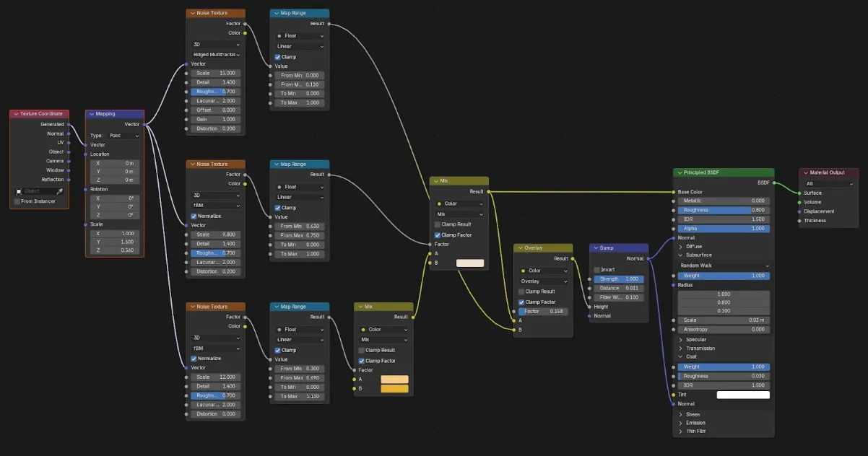Collapse the Overlay node header arrow

(x=519, y=248)
